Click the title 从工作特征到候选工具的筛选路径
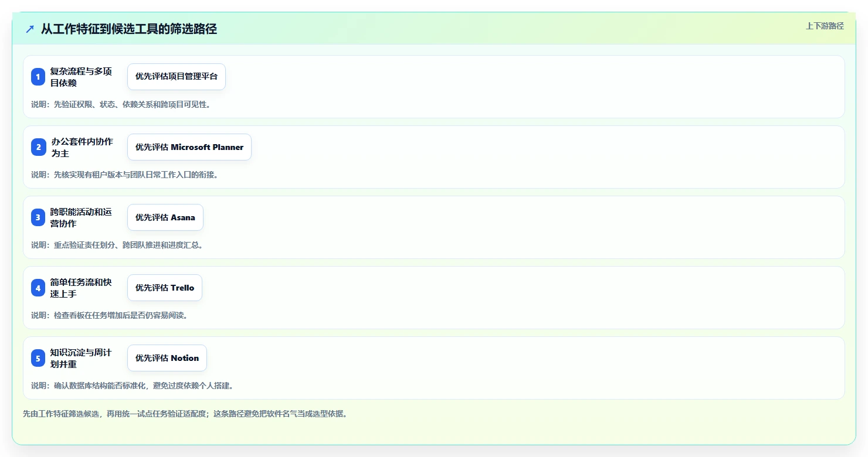The width and height of the screenshot is (868, 457). tap(129, 29)
